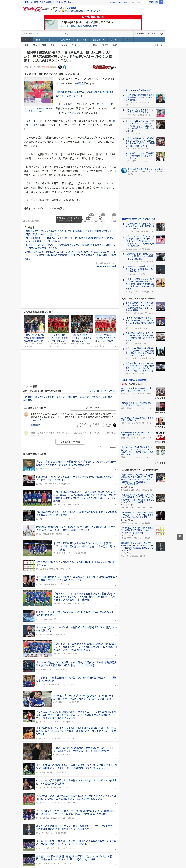The height and width of the screenshot is (868, 186).
Task: Click the header search magnifier button
Action: [x=161, y=2]
